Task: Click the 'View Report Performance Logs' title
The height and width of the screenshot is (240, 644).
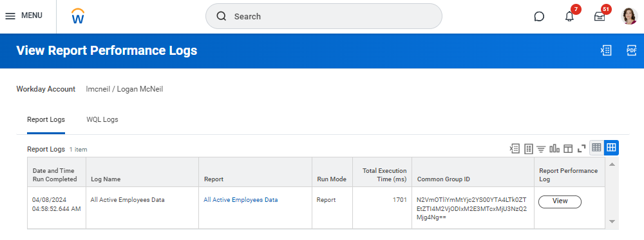Action: pos(107,50)
